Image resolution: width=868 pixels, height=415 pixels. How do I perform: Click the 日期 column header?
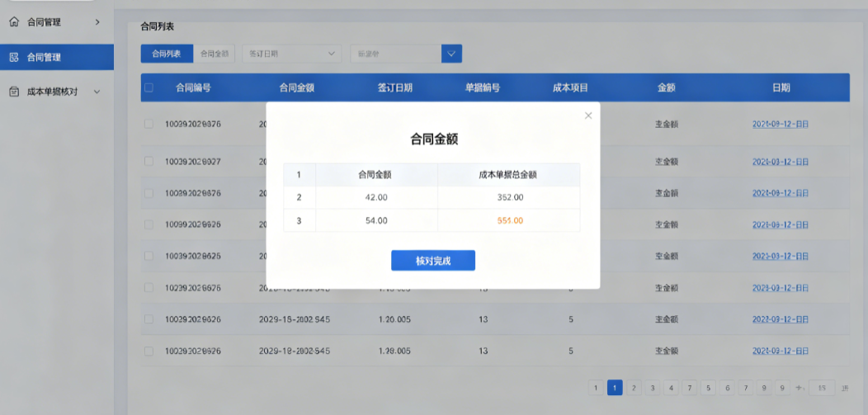(x=781, y=87)
